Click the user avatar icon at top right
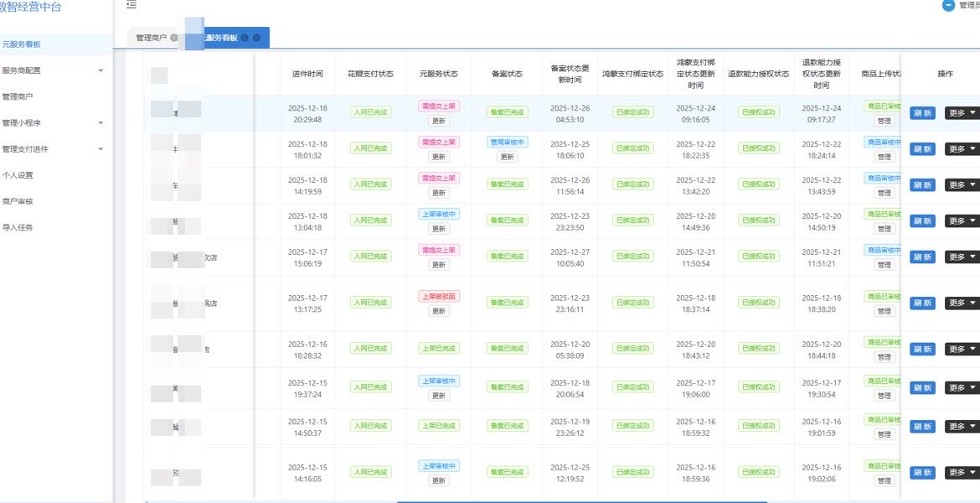980x503 pixels. pos(948,5)
